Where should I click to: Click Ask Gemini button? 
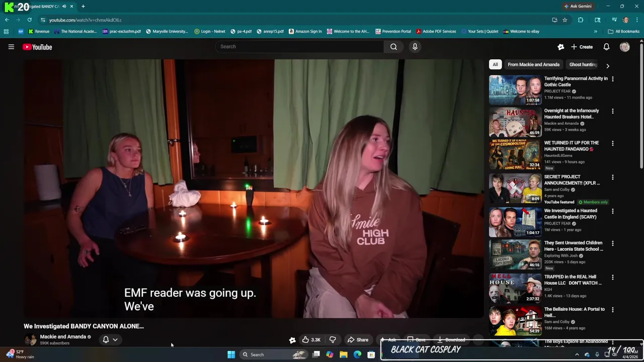coord(578,6)
